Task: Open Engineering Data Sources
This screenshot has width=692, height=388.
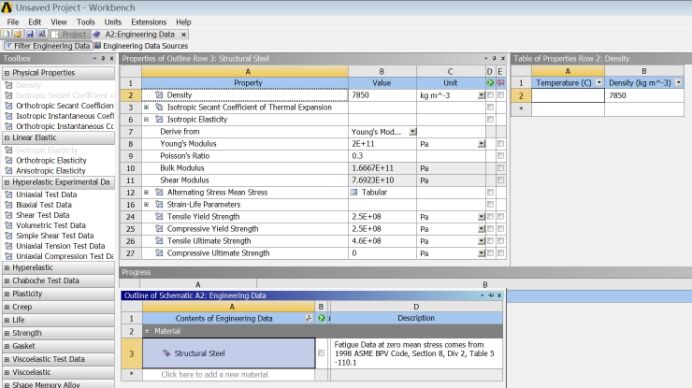Action: (141, 46)
